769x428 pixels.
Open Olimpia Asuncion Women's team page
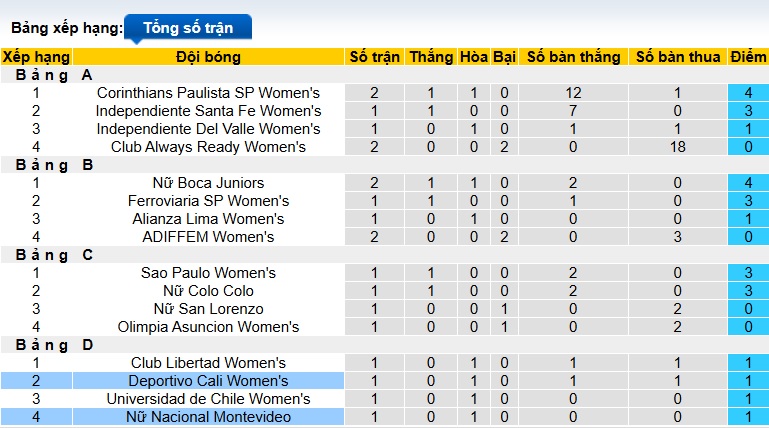pyautogui.click(x=208, y=327)
